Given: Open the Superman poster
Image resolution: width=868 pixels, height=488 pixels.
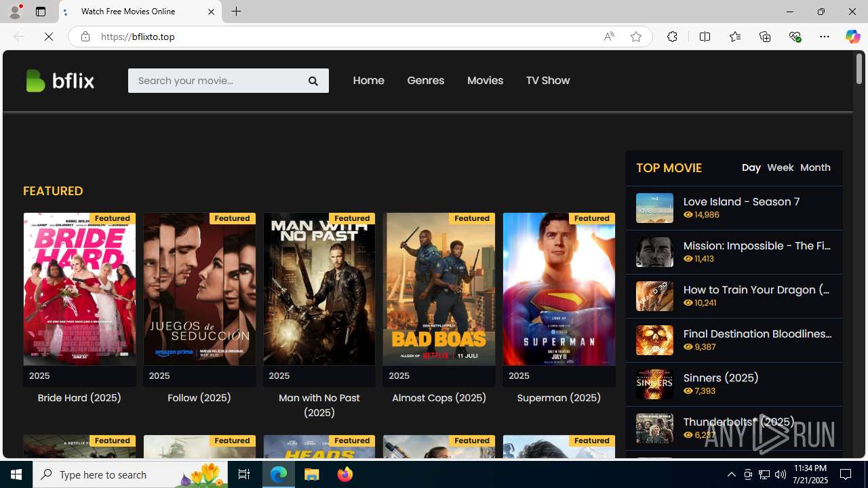Looking at the screenshot, I should 559,289.
